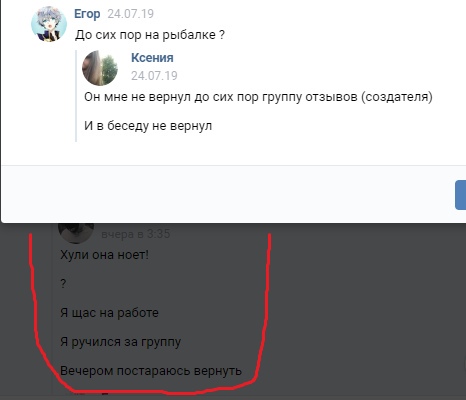Select message 'Я ручился за группу'
The image size is (466, 400).
click(x=120, y=342)
